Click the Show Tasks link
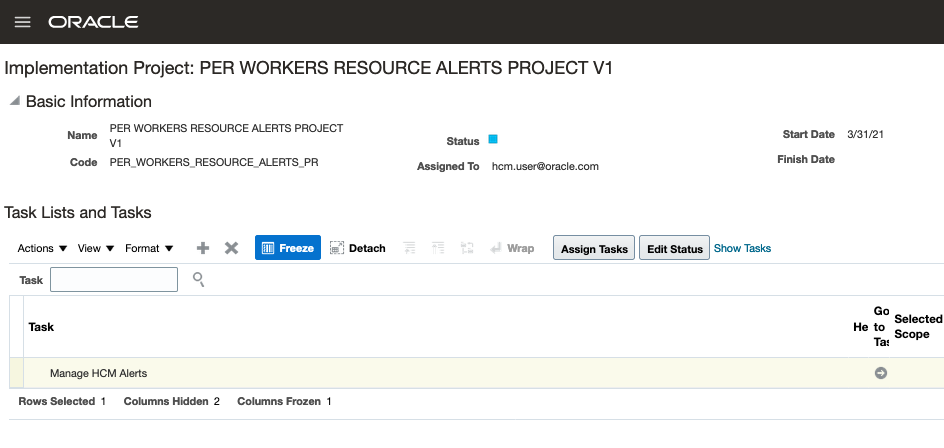The width and height of the screenshot is (944, 448). coord(742,248)
